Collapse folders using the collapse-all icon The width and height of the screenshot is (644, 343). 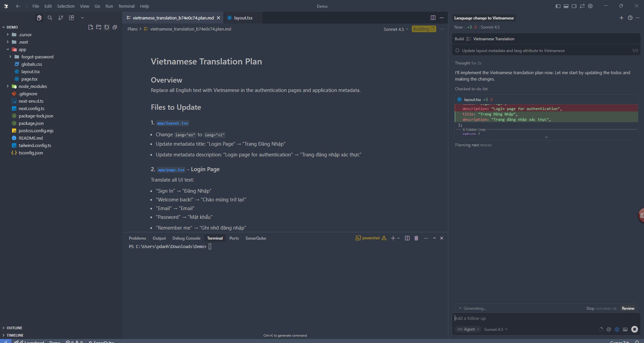pos(115,27)
